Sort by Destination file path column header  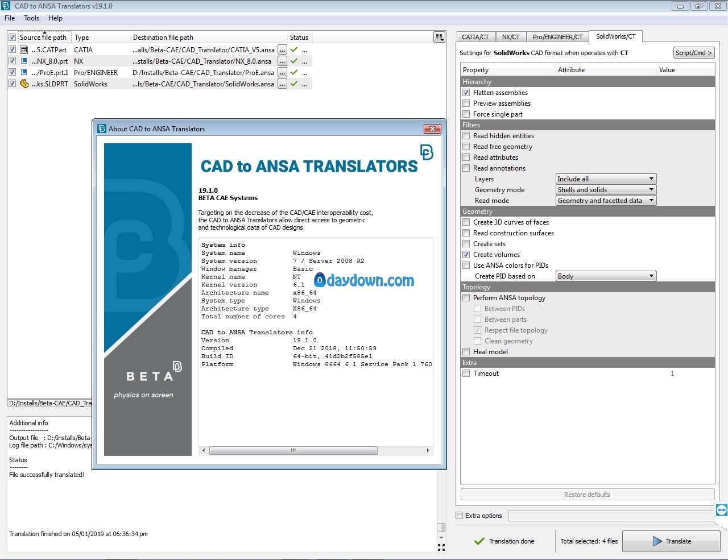tap(209, 38)
